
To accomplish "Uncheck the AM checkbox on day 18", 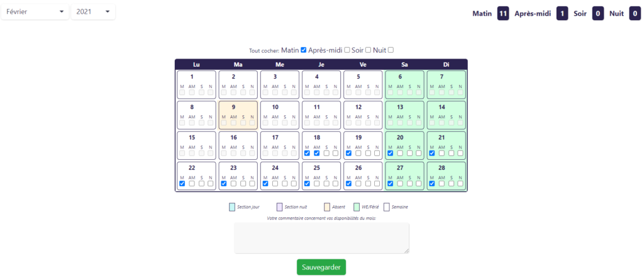I will point(317,154).
